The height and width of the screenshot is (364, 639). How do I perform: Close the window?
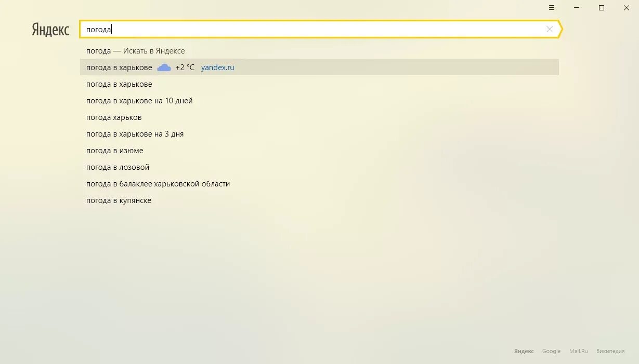[x=627, y=8]
